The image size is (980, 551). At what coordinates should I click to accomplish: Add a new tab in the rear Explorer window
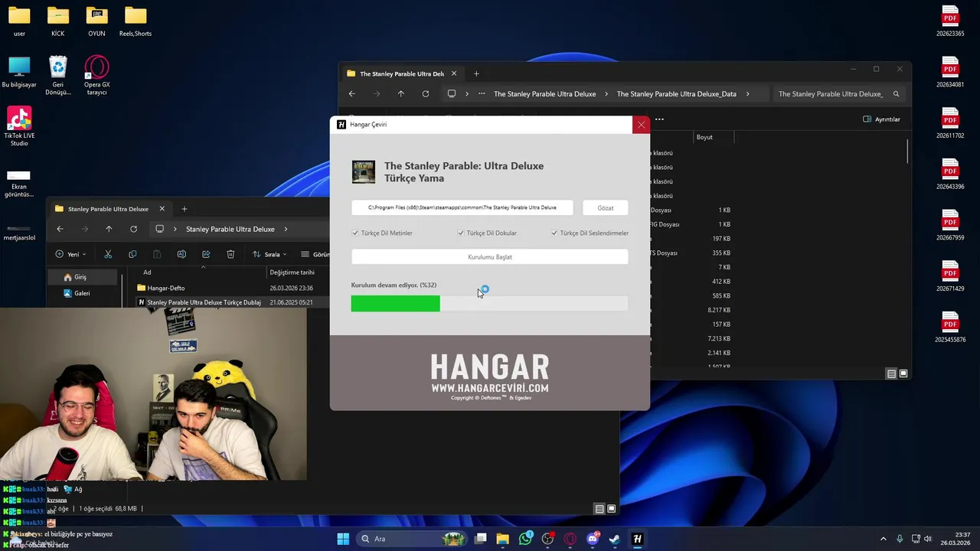[476, 74]
